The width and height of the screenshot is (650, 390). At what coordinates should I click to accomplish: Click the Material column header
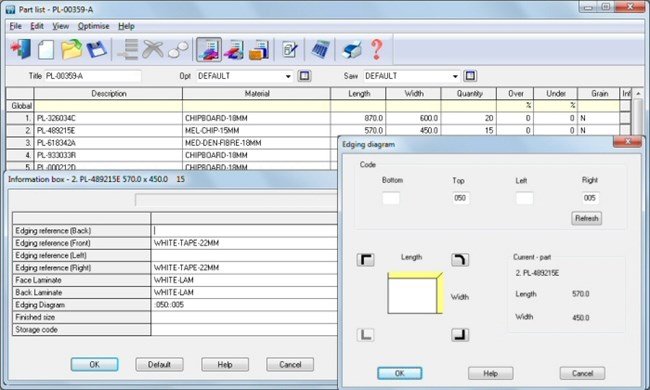tap(257, 94)
